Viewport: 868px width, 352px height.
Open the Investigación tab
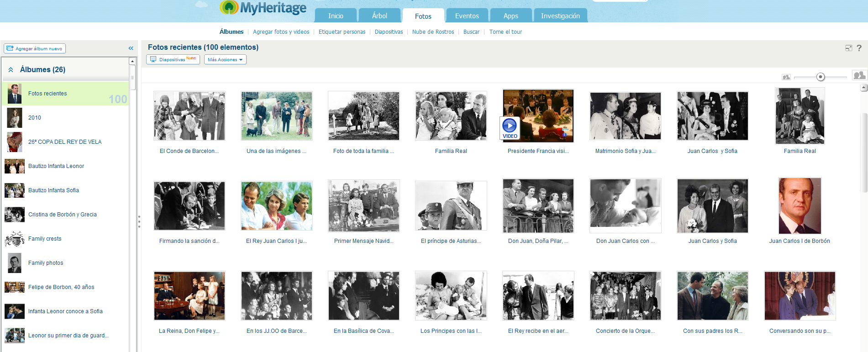point(560,16)
